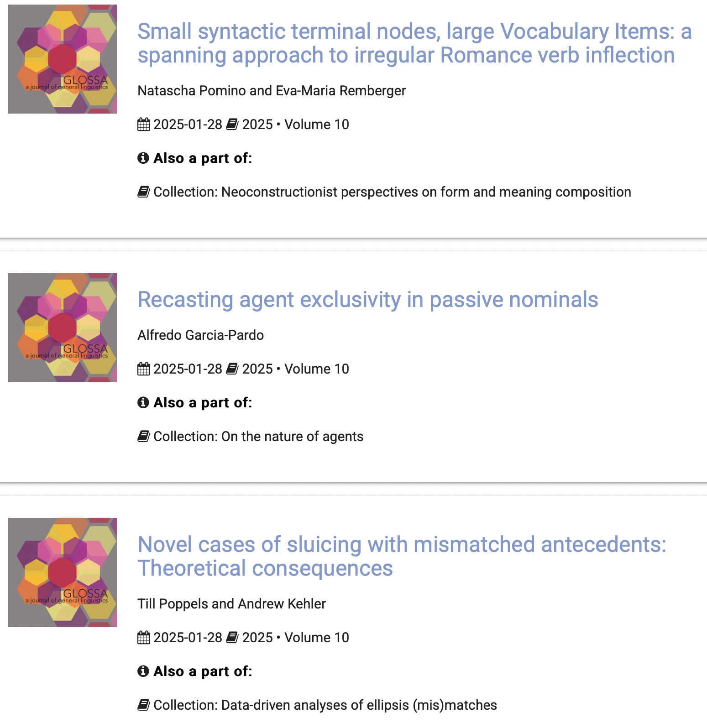Click the author name Alfredo Garcia-Pardo
Screen dimensions: 707x728
200,335
